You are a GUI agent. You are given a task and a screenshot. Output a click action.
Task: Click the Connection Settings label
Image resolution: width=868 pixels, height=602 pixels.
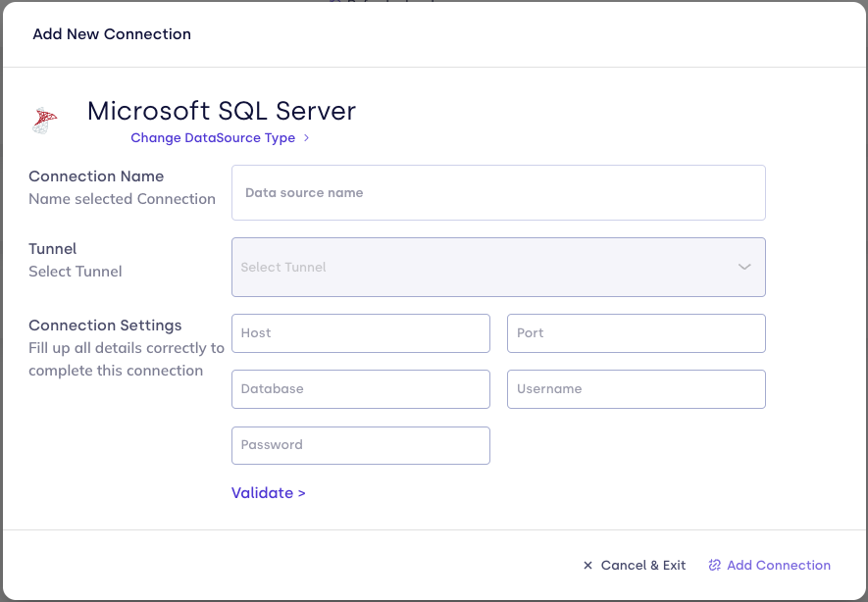(105, 326)
